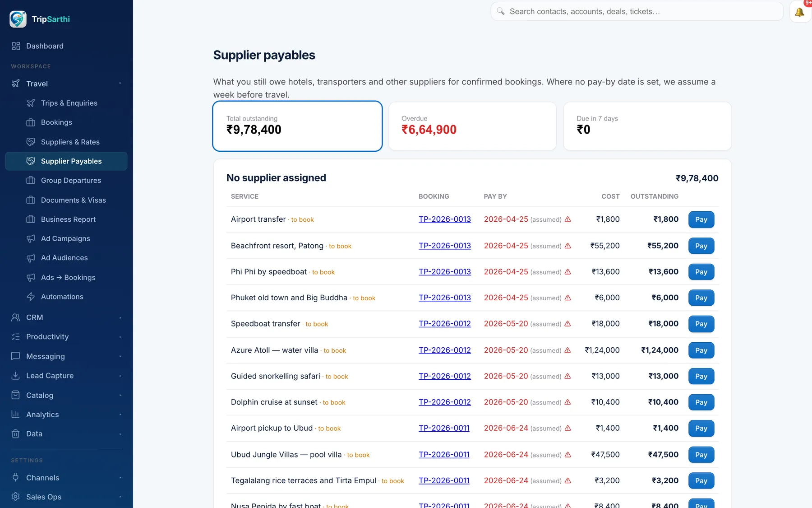812x508 pixels.
Task: Click the Ad Campaigns megaphone icon
Action: (31, 238)
